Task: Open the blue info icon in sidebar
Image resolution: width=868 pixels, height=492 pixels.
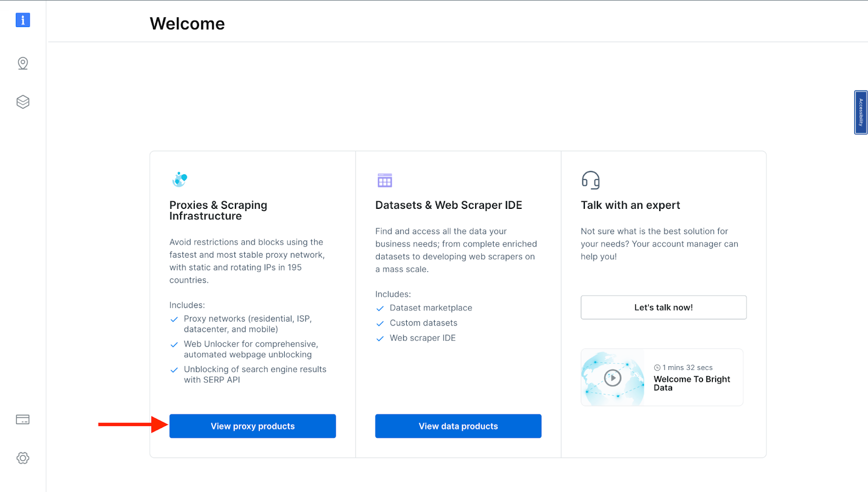Action: (x=23, y=20)
